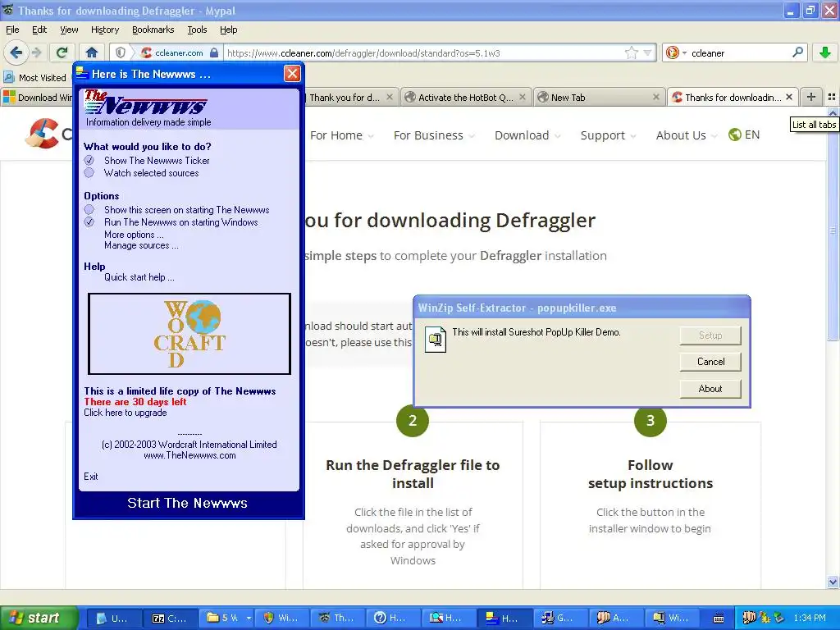Open the browser home page
Image resolution: width=840 pixels, height=630 pixels.
click(x=92, y=52)
